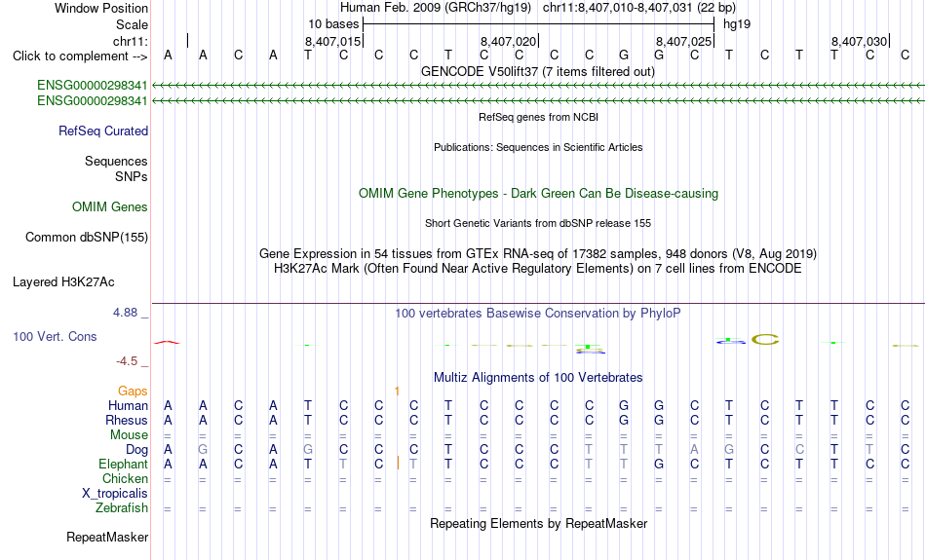Image resolution: width=926 pixels, height=560 pixels.
Task: Click the chr11: ruler label
Action: pos(130,41)
